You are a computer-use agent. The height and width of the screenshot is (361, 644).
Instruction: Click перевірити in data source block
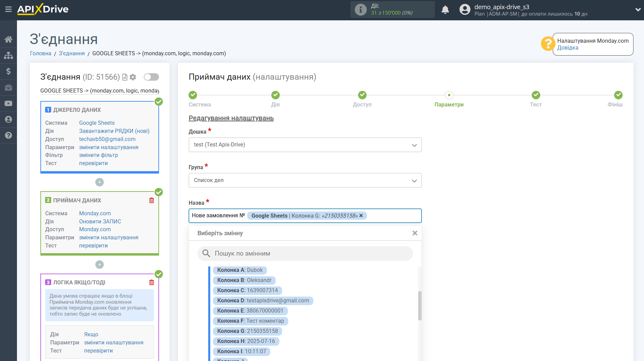tap(93, 163)
